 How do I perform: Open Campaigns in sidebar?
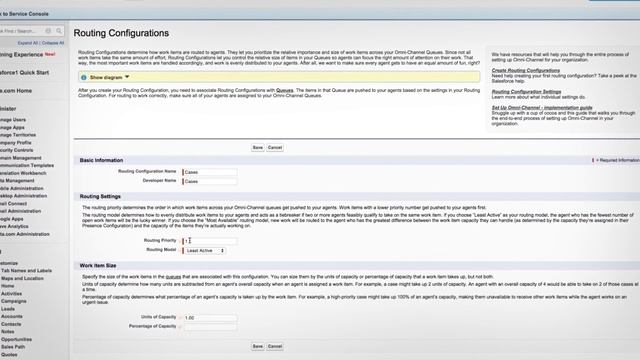(13, 301)
